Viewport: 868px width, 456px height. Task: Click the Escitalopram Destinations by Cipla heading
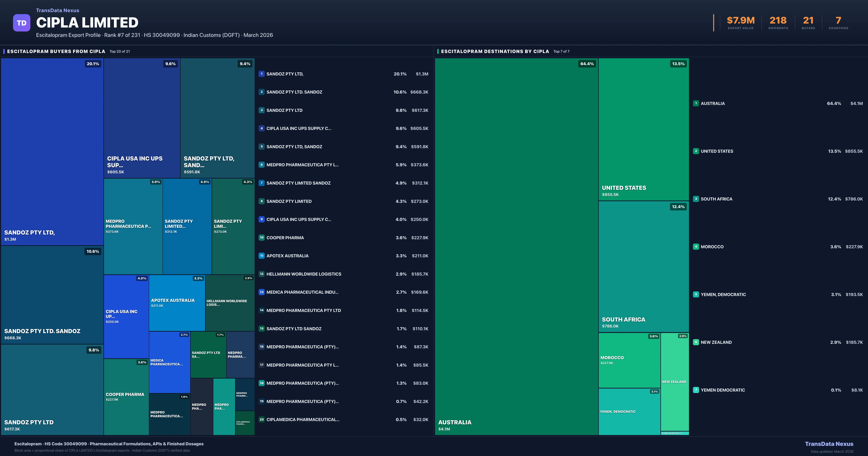[495, 51]
